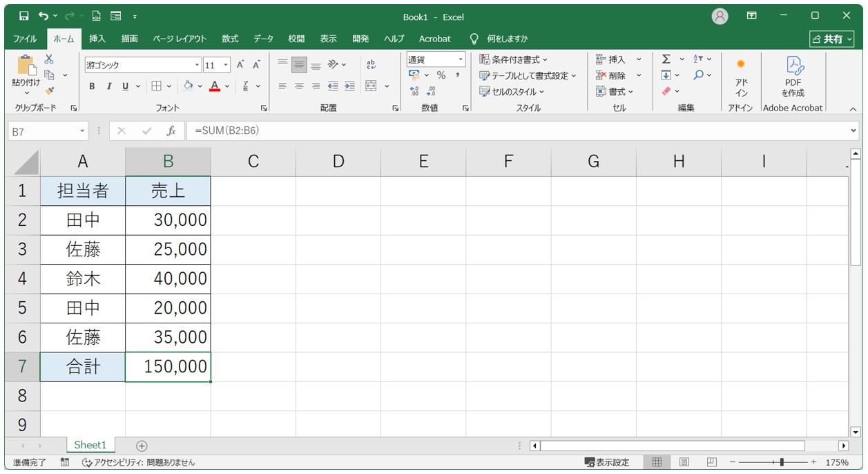The image size is (868, 474).
Task: Open the font name dropdown
Action: point(197,66)
